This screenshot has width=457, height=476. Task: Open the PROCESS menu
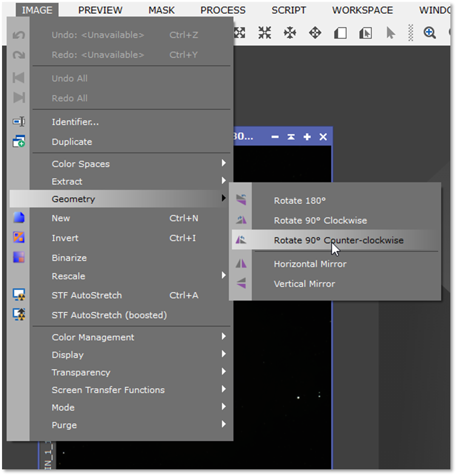[x=223, y=10]
